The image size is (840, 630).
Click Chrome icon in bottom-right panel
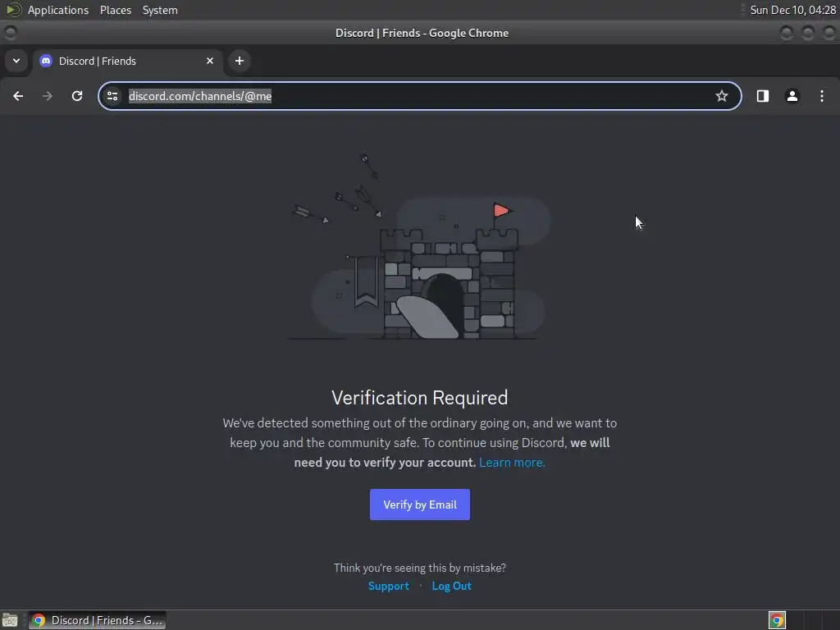coord(777,620)
